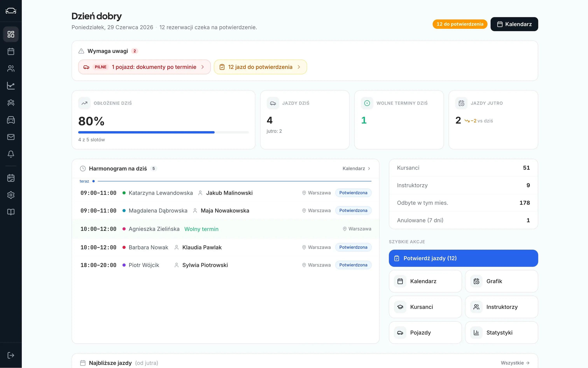Click the Harmonogram count badge 5
The height and width of the screenshot is (368, 588).
point(153,168)
